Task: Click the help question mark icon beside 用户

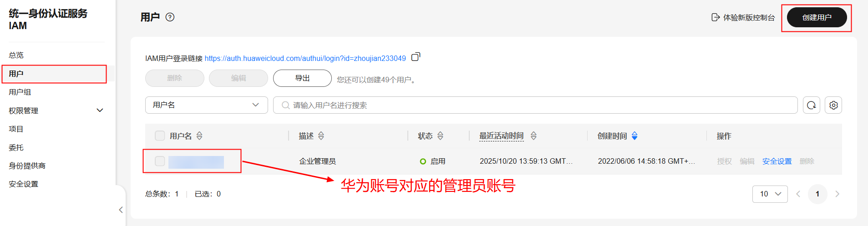Action: tap(170, 17)
